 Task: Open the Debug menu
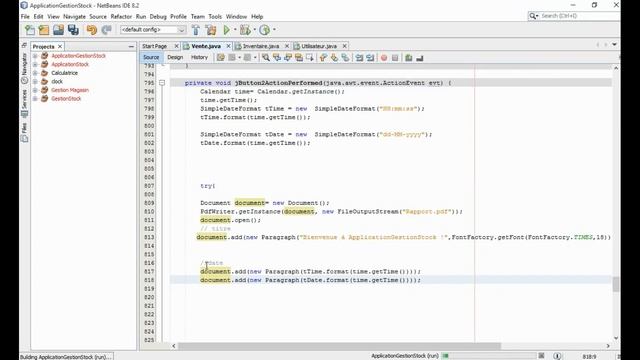(x=158, y=17)
